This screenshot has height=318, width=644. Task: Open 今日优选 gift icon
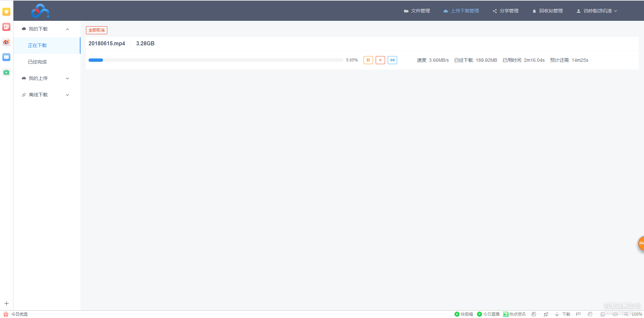tap(6, 314)
